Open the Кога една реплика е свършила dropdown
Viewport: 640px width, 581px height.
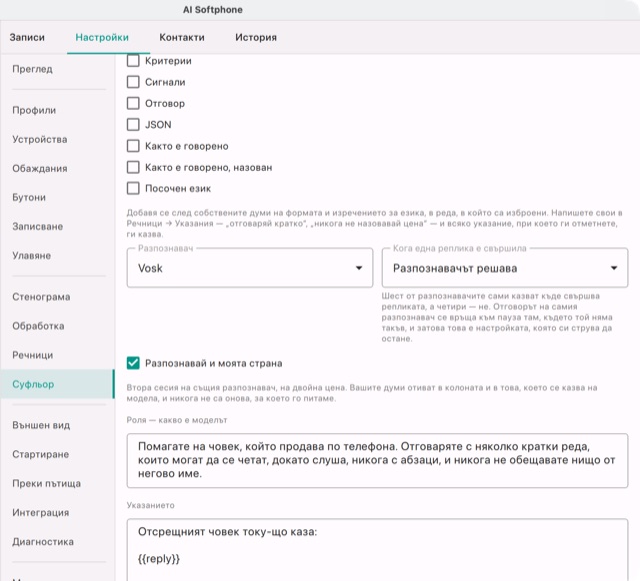(x=505, y=268)
